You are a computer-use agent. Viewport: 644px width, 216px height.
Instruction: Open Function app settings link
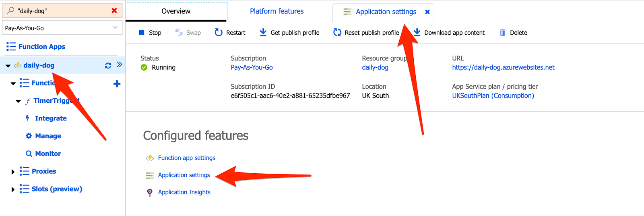pos(187,158)
